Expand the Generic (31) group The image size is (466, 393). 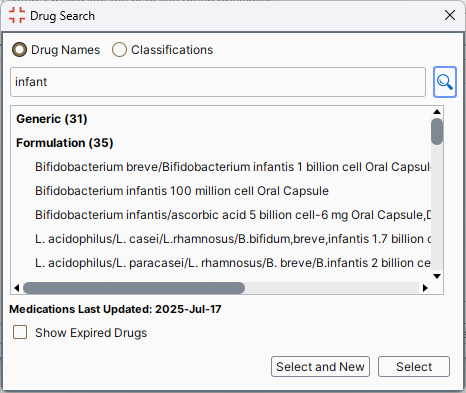coord(52,119)
